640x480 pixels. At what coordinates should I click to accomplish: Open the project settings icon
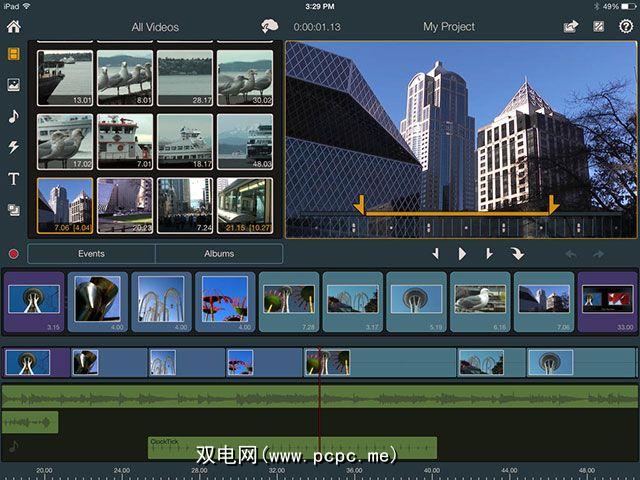tap(598, 27)
